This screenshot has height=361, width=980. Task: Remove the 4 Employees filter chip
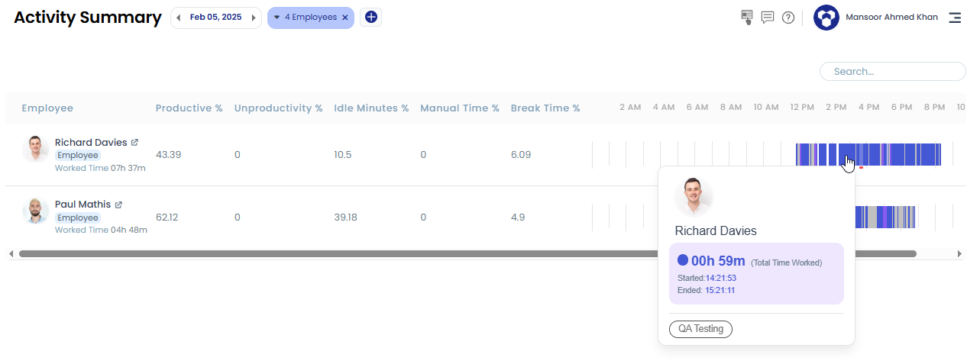tap(345, 18)
